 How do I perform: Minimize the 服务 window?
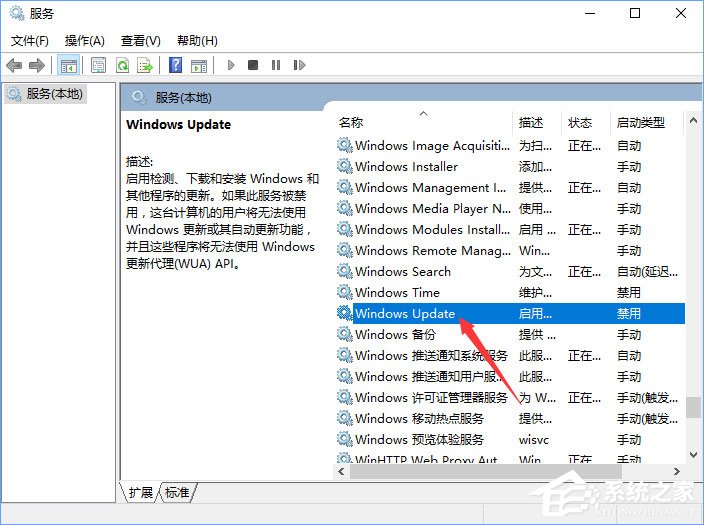pos(590,13)
